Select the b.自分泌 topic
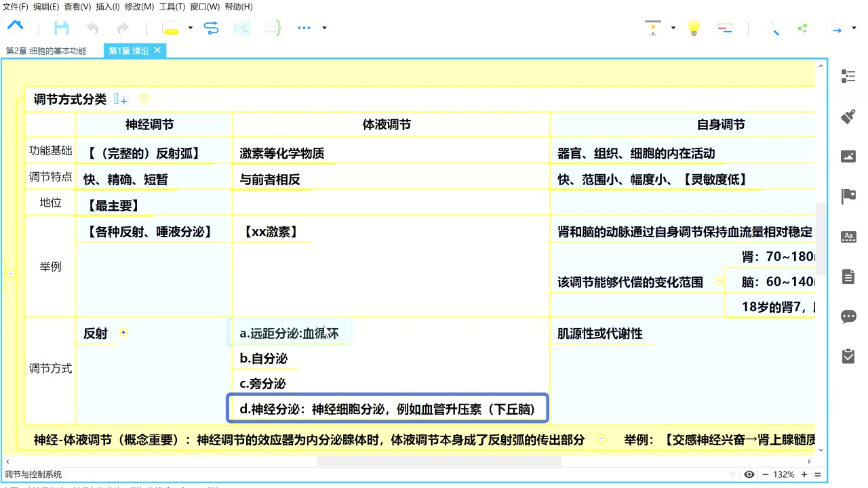Image resolution: width=868 pixels, height=488 pixels. 264,359
